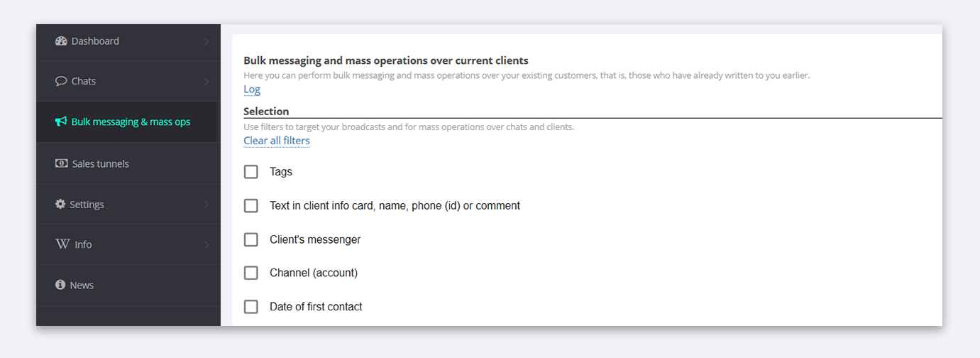Open the Log link
This screenshot has width=980, height=358.
pyautogui.click(x=252, y=89)
